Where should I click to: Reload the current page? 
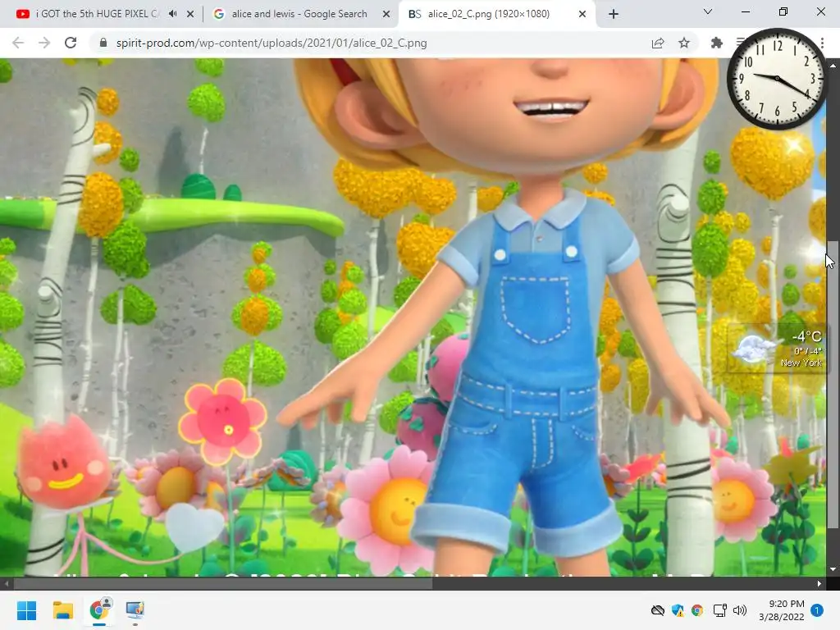point(71,43)
